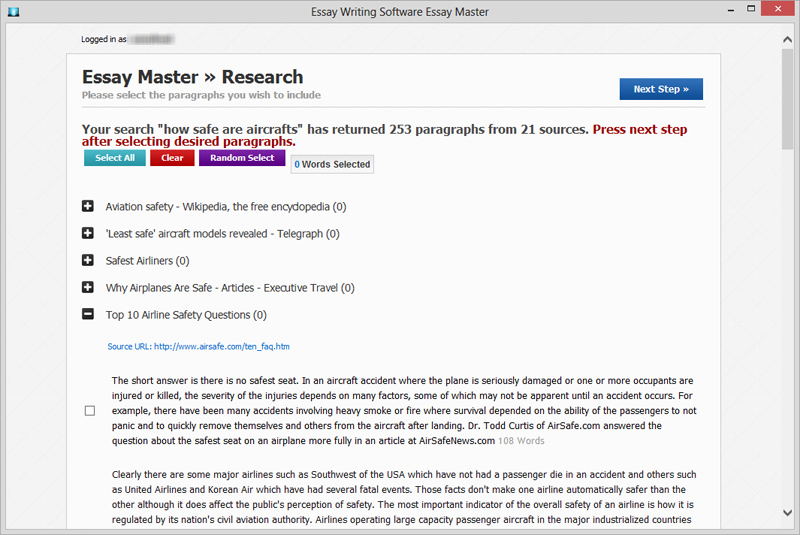Viewport: 800px width, 535px height.
Task: Minimize the Essay Master window
Action: 731,9
